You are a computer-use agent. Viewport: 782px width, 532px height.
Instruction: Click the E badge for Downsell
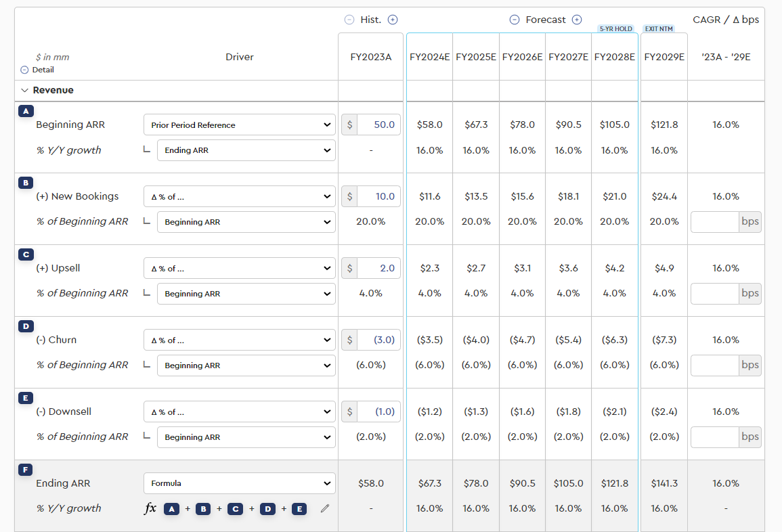coord(26,398)
